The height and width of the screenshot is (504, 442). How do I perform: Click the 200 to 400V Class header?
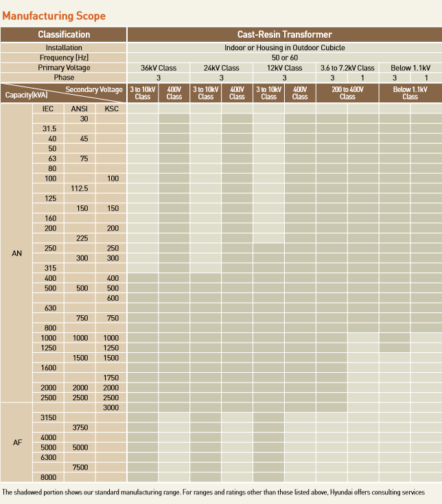347,93
